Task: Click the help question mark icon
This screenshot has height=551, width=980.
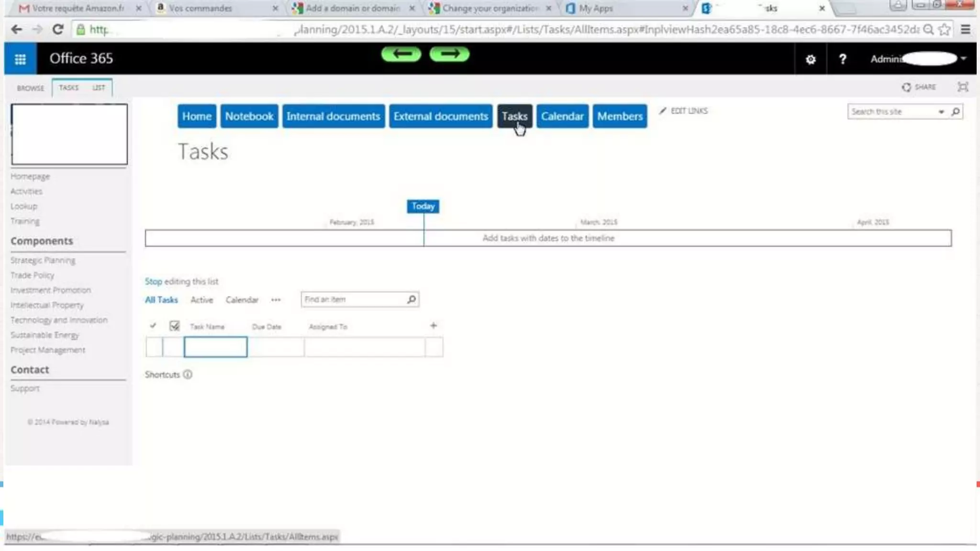Action: pyautogui.click(x=842, y=59)
